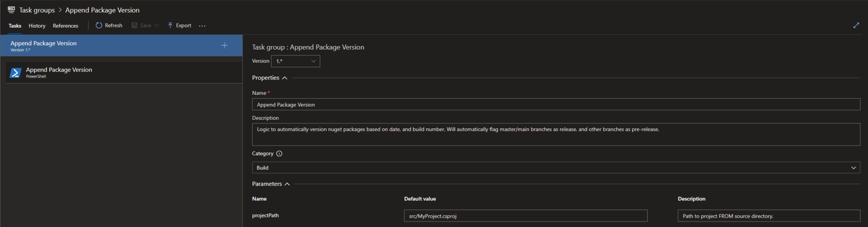Click the projectPath default value field
The image size is (868, 227).
[525, 216]
